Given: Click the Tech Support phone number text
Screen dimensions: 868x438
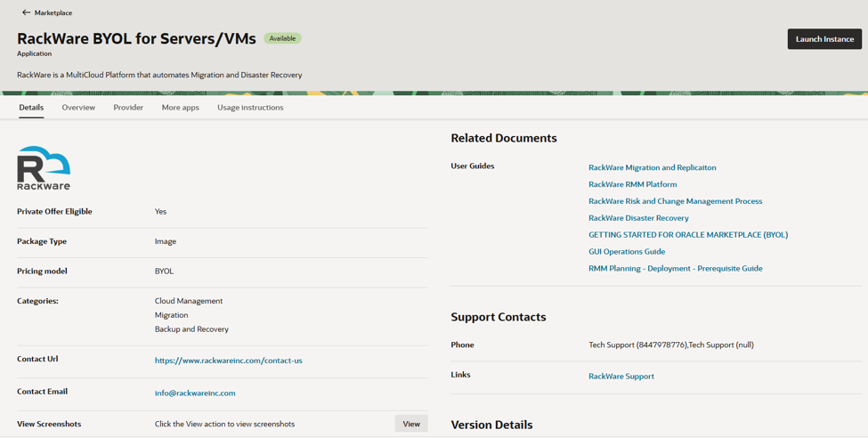Looking at the screenshot, I should [671, 345].
